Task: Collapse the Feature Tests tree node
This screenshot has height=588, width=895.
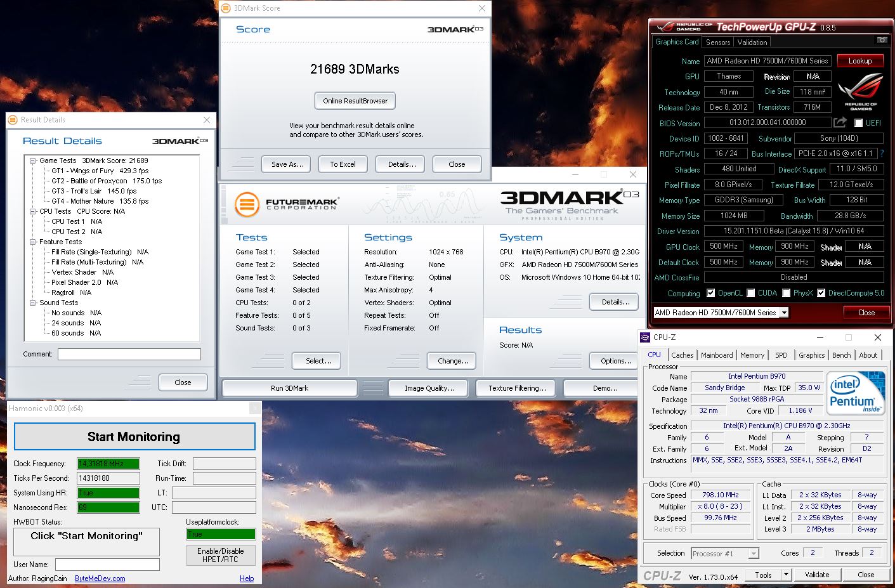Action: click(32, 242)
